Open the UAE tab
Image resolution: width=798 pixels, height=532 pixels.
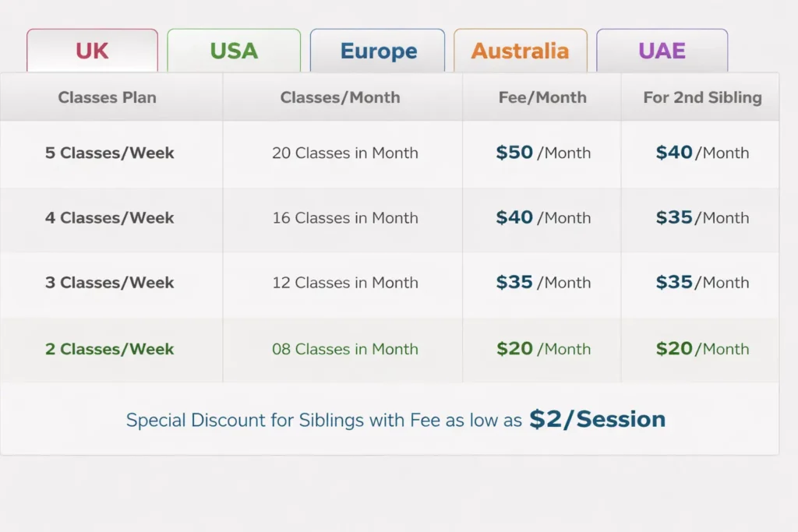pos(662,51)
